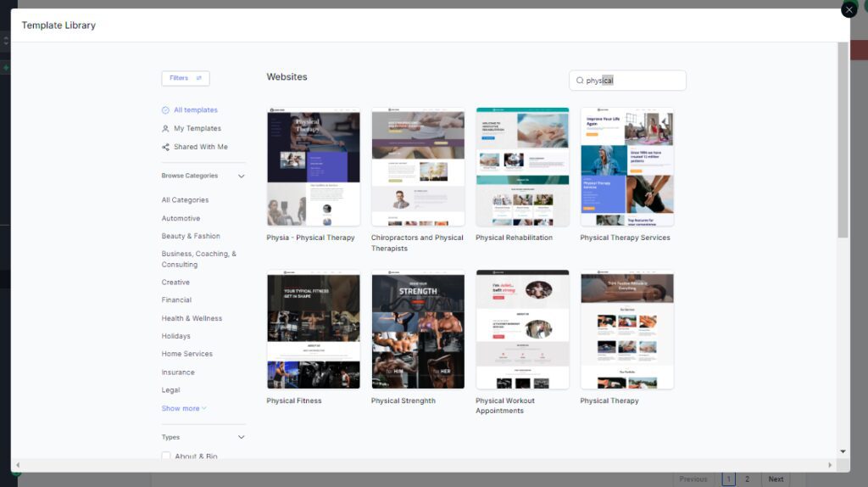Click the vertical scrollbar down arrow
Image resolution: width=868 pixels, height=487 pixels.
(843, 451)
